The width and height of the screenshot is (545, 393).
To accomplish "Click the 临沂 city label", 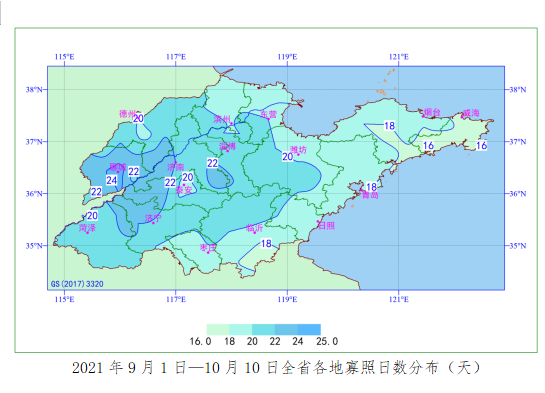I will [x=254, y=228].
